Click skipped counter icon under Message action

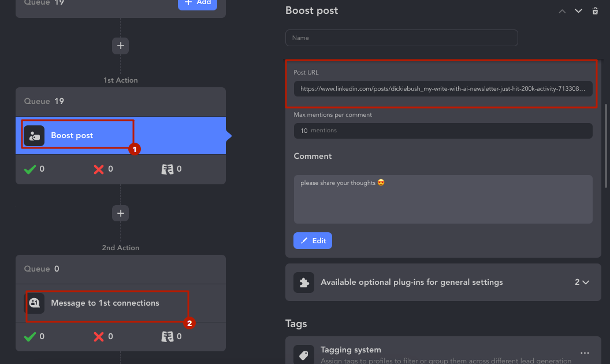168,337
